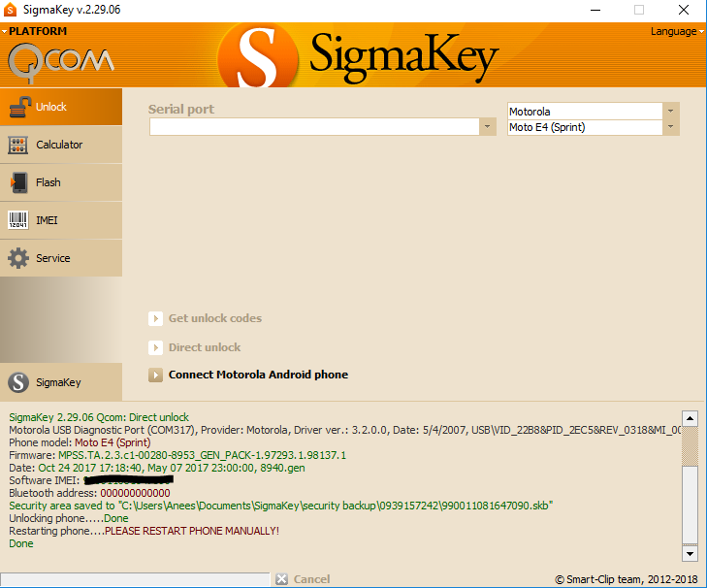This screenshot has width=707, height=588.
Task: Click the 'Serial port' label
Action: (x=181, y=110)
